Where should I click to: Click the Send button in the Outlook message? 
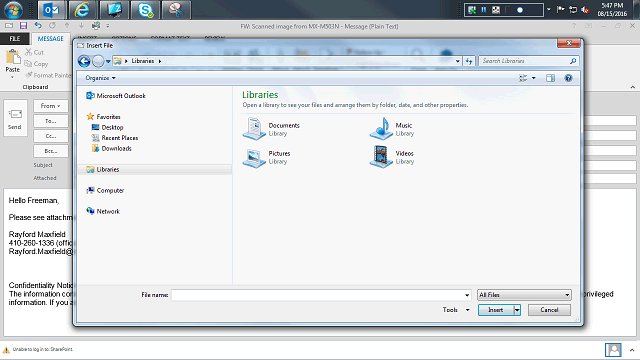click(15, 118)
